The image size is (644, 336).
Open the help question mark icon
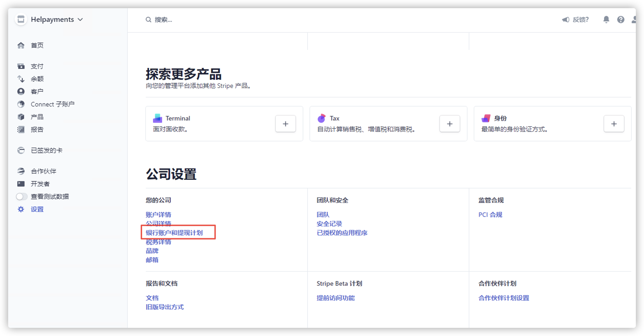620,19
